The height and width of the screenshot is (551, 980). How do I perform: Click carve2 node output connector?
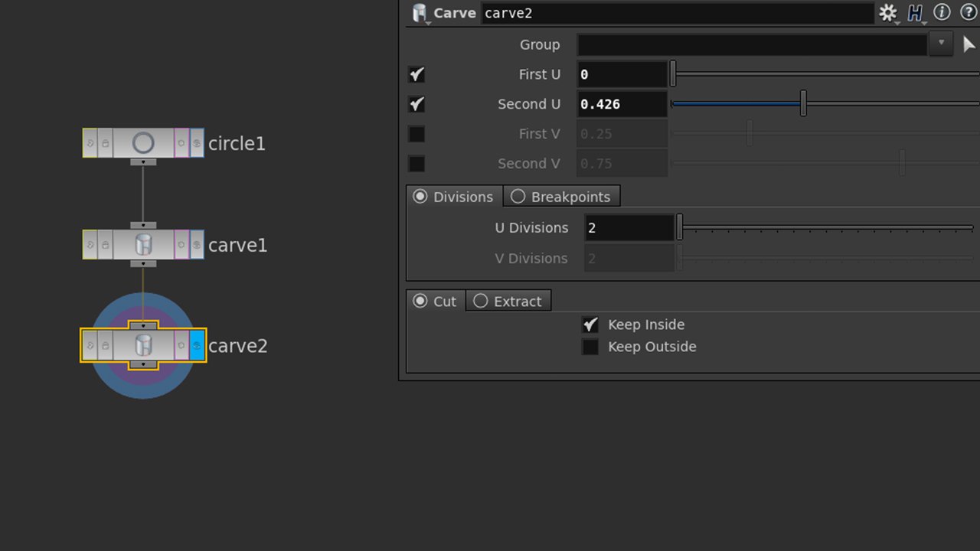[x=143, y=364]
